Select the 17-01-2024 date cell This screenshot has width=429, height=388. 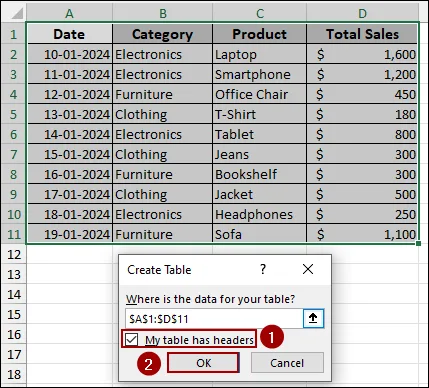coord(70,194)
